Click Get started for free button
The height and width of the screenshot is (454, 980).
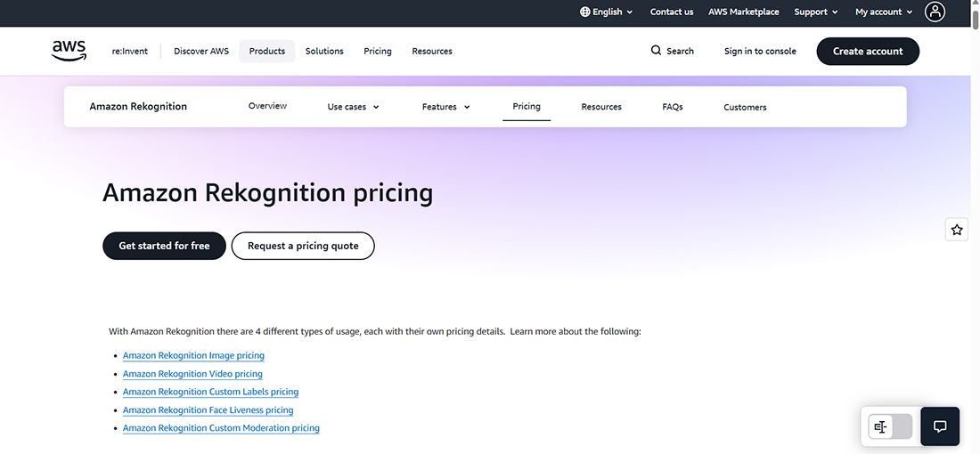pos(165,246)
